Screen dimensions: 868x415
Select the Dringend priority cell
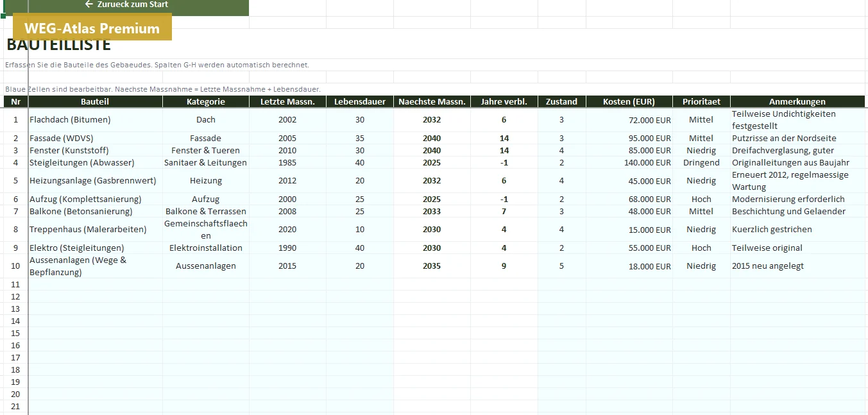click(x=701, y=162)
